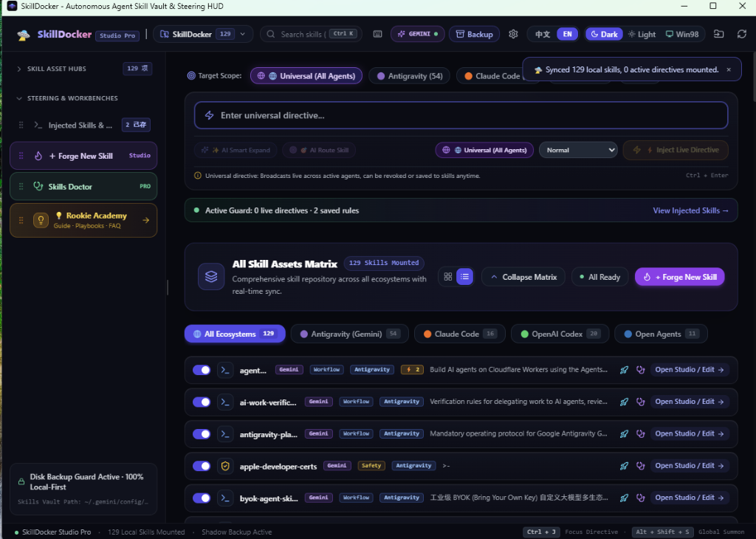Click the rocket icon for ai-work-verific... row
Image resolution: width=756 pixels, height=539 pixels.
click(624, 402)
